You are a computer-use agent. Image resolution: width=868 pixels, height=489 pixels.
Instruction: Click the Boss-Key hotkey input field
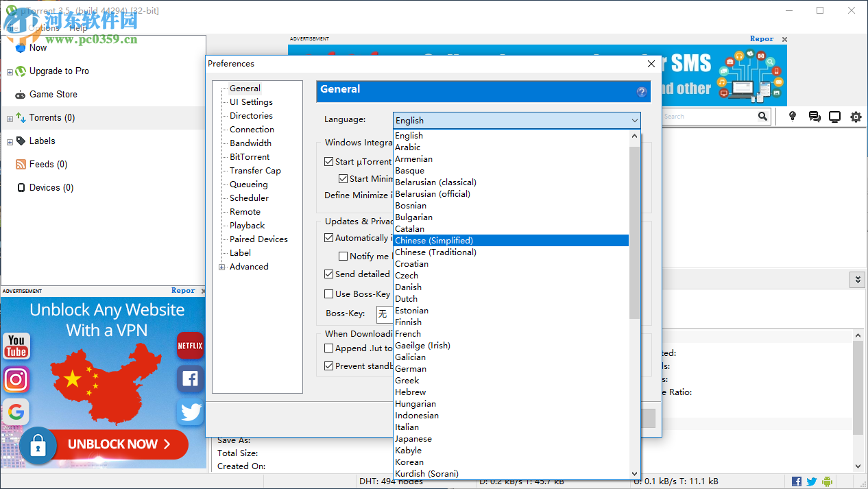pyautogui.click(x=383, y=313)
